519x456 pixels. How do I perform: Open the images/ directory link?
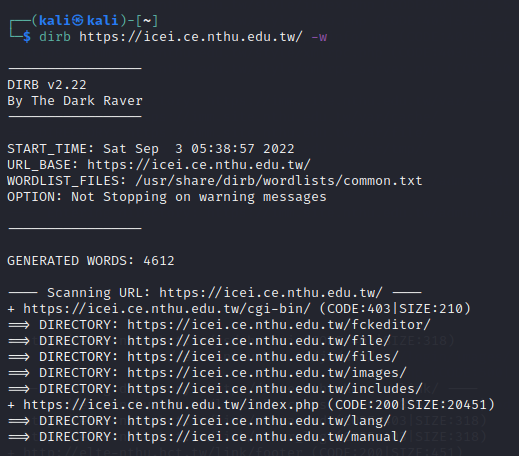267,373
